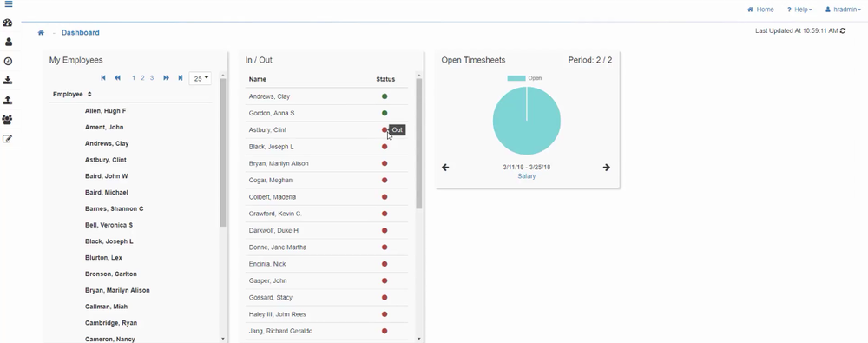Select employee Blurton, Lex

tap(103, 258)
